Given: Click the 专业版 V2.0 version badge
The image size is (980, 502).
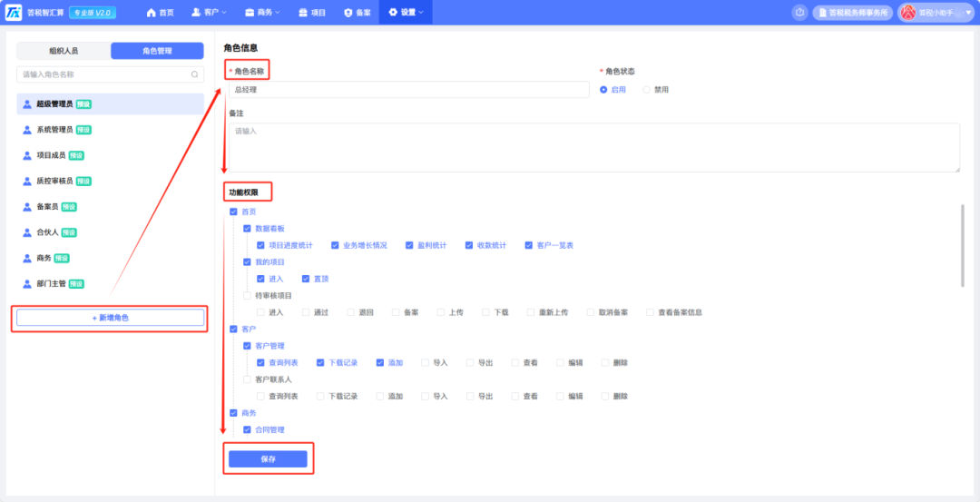Looking at the screenshot, I should click(92, 13).
